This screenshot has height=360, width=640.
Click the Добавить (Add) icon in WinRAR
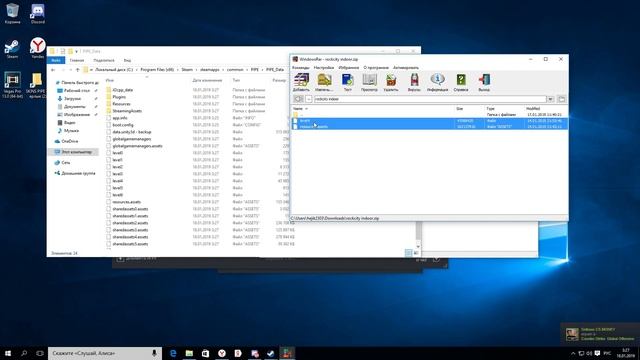coord(301,82)
